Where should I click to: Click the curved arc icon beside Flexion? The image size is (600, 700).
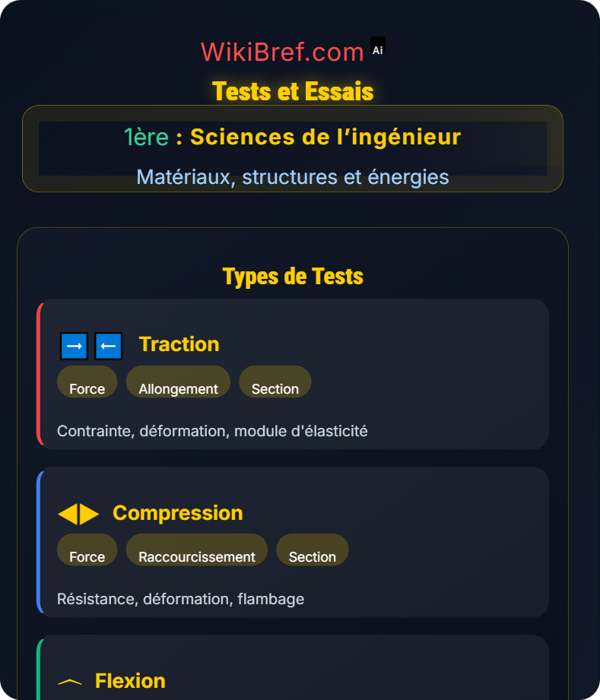point(70,682)
